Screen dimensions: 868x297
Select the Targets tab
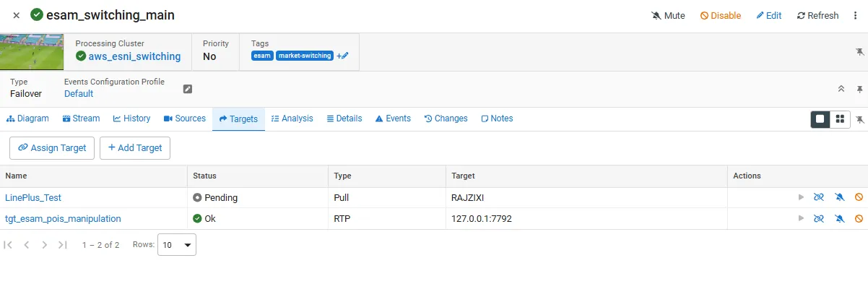[x=238, y=119]
